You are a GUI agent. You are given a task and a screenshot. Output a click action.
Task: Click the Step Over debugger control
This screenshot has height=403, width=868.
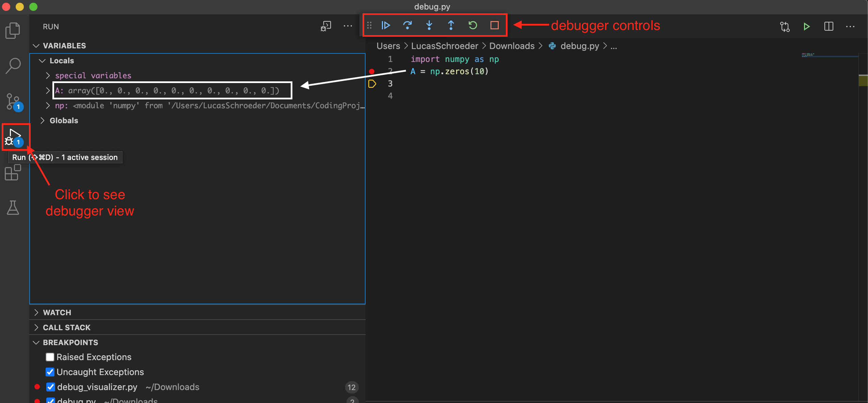(x=407, y=25)
